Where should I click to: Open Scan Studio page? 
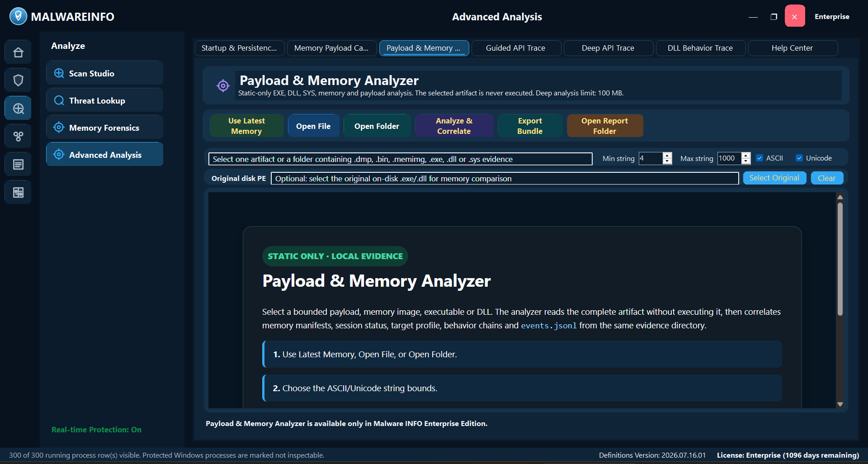104,73
